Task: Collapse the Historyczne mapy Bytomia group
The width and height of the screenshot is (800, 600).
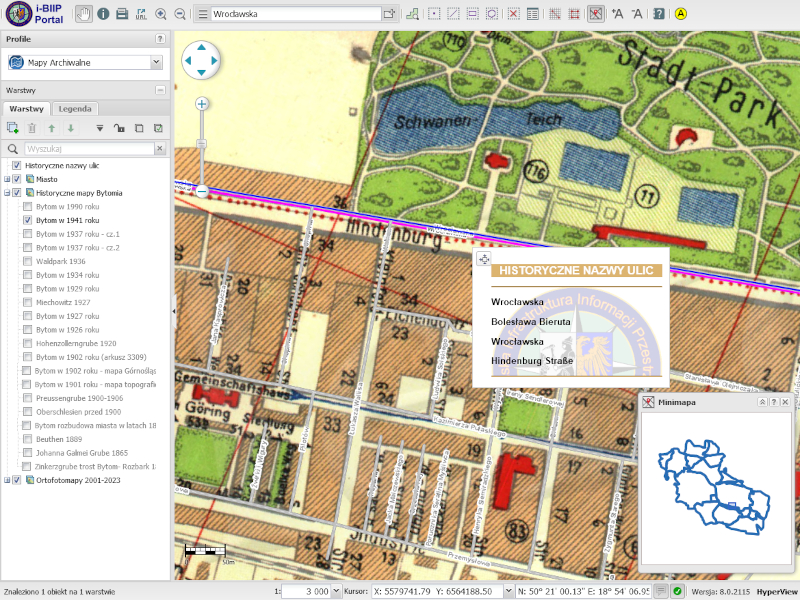Action: [x=7, y=193]
